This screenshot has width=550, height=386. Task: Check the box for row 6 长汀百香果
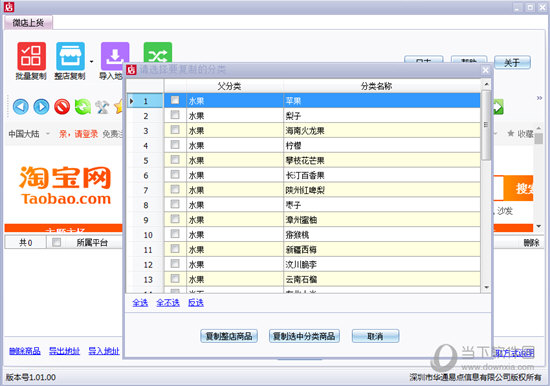(x=175, y=175)
